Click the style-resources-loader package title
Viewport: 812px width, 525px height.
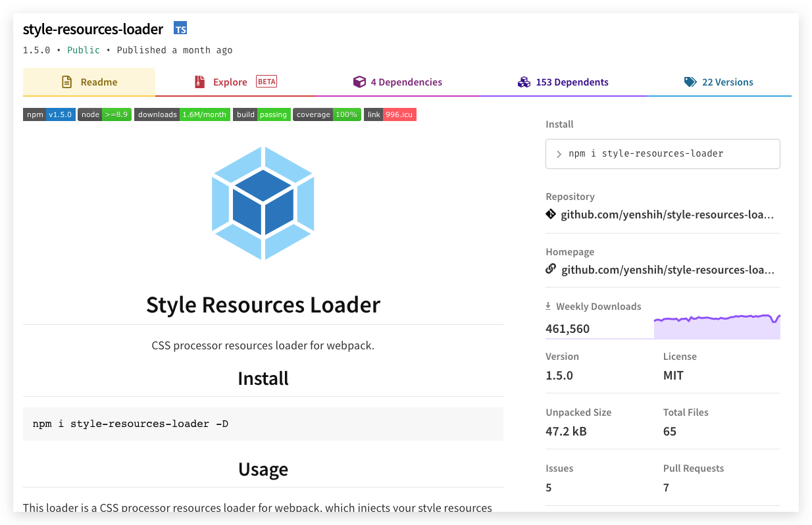[x=93, y=29]
